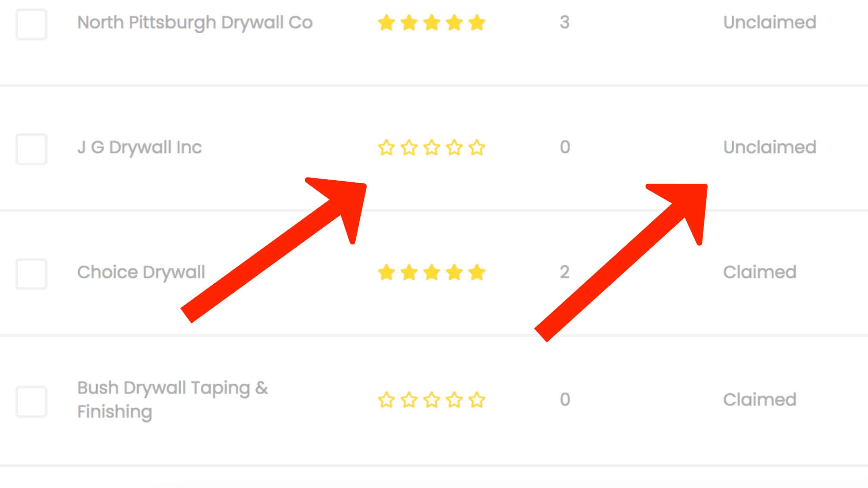
Task: Click the third empty star for J G Drywall
Action: tap(432, 147)
